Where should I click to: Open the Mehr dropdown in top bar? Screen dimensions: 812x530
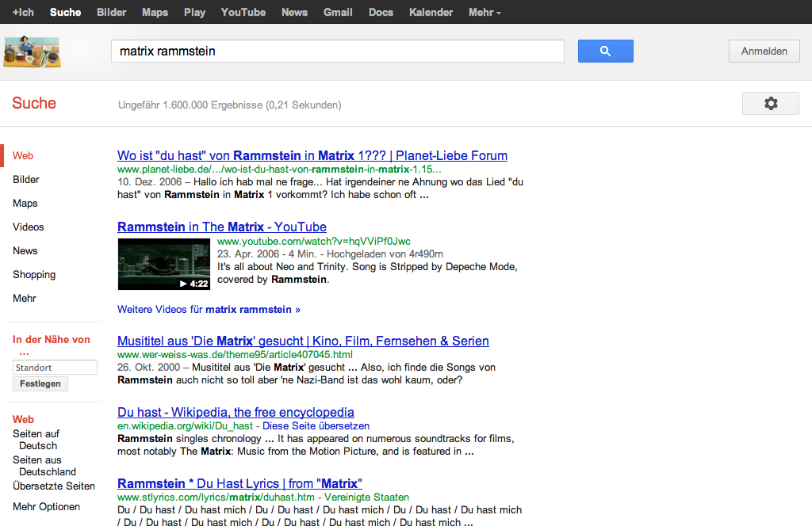[x=485, y=12]
